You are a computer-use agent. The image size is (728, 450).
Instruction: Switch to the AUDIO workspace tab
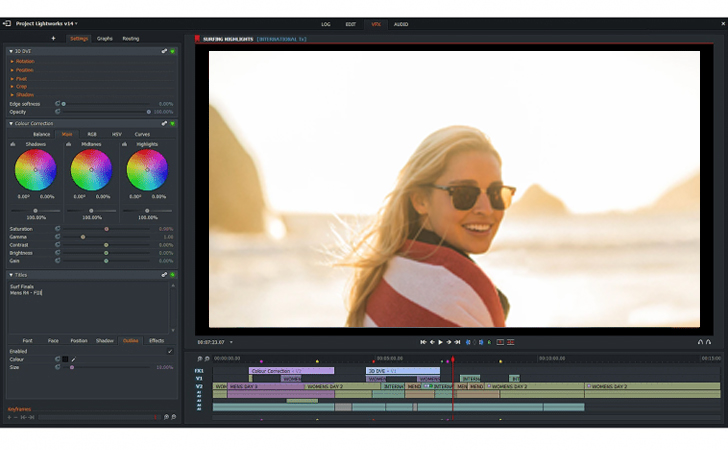[x=401, y=24]
